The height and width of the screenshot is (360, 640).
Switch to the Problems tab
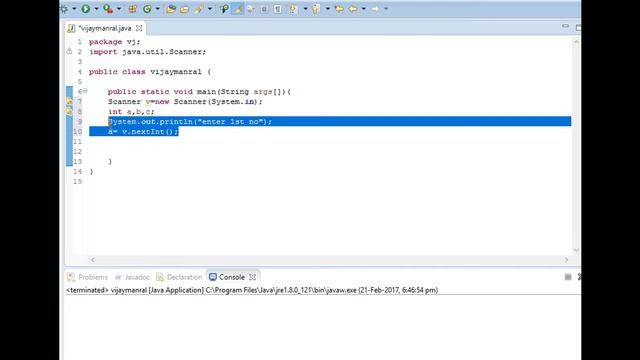[x=88, y=277]
